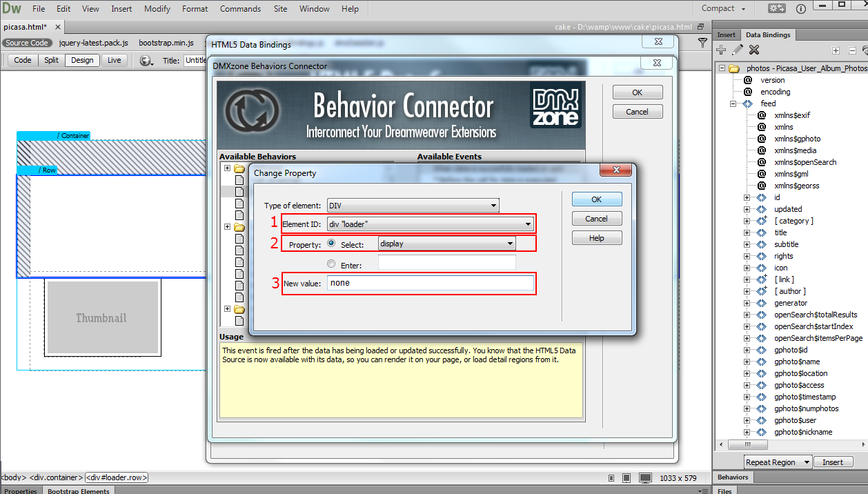Image resolution: width=868 pixels, height=494 pixels.
Task: Click the Enter property text field
Action: coord(446,263)
